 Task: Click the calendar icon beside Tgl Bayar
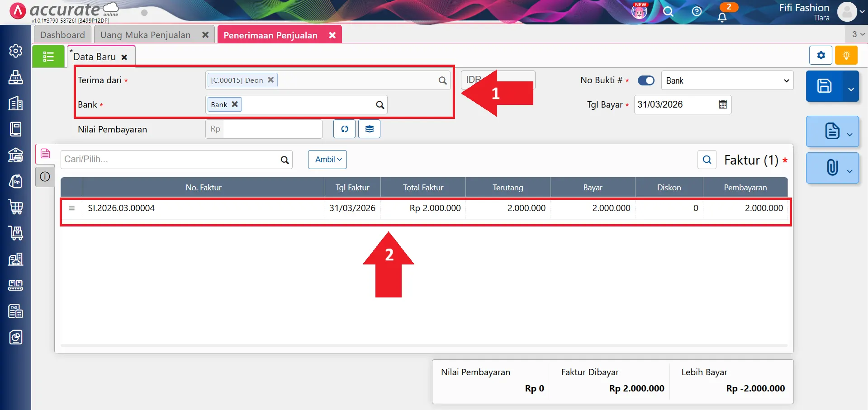(723, 105)
